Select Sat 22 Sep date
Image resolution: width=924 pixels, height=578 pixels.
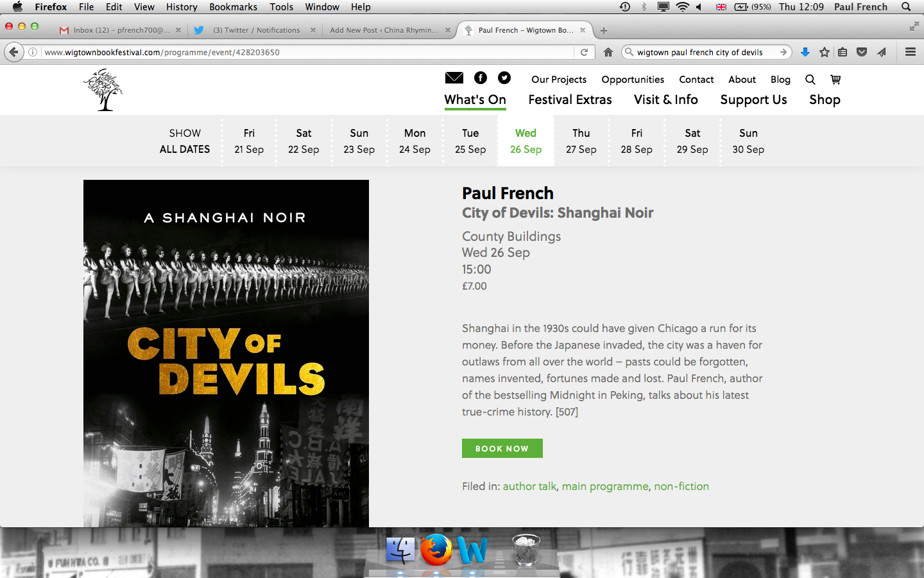tap(304, 141)
